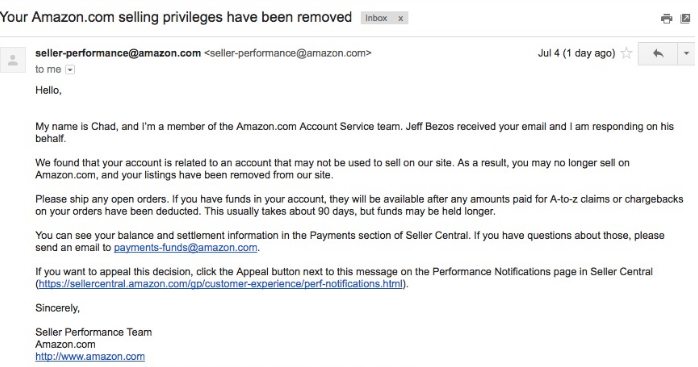Remove the Inbox label using its x
Screen dimensions: 698x367
tap(401, 18)
